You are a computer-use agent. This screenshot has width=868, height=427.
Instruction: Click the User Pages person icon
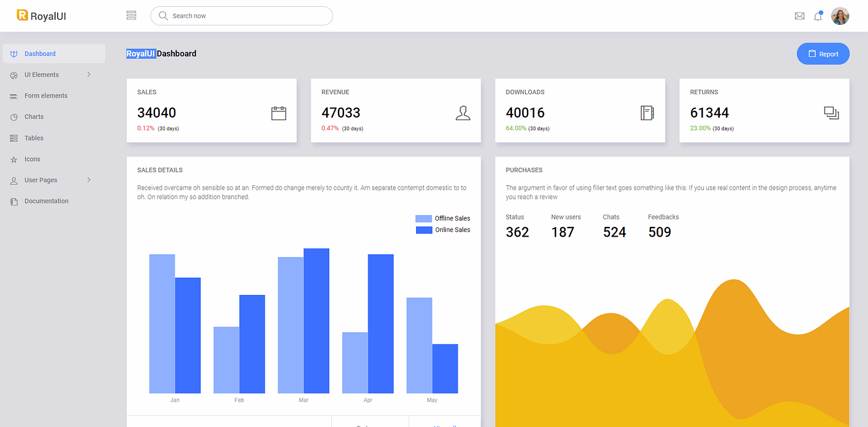click(x=14, y=180)
